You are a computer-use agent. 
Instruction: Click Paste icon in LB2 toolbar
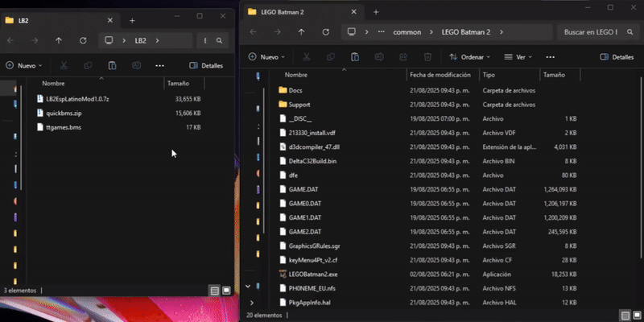point(112,66)
